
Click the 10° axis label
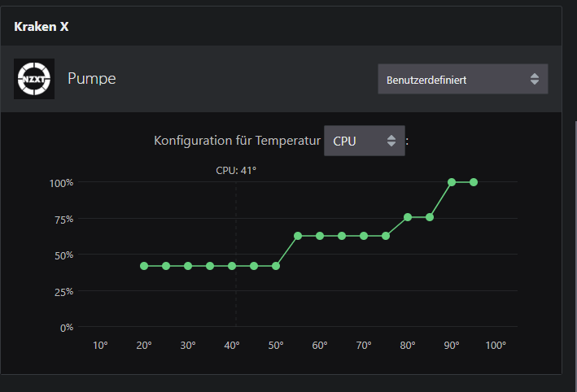pyautogui.click(x=100, y=346)
